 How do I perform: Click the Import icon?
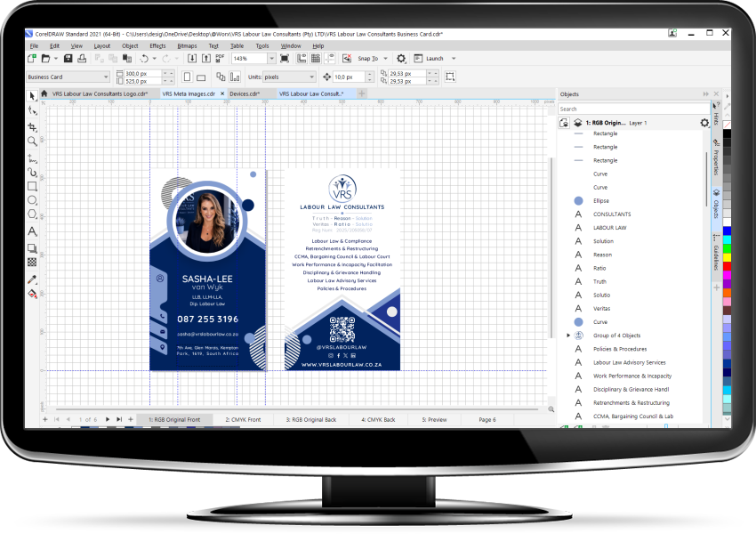tap(192, 59)
